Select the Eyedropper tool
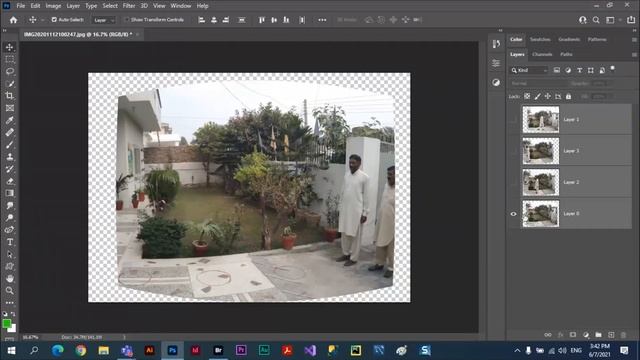The height and width of the screenshot is (360, 640). pyautogui.click(x=9, y=120)
